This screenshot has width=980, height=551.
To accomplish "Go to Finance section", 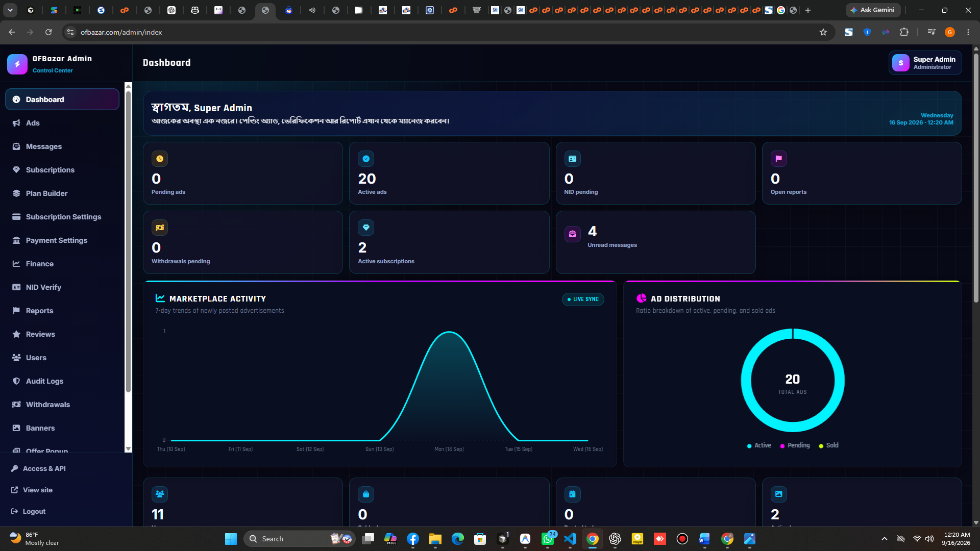I will (x=62, y=264).
